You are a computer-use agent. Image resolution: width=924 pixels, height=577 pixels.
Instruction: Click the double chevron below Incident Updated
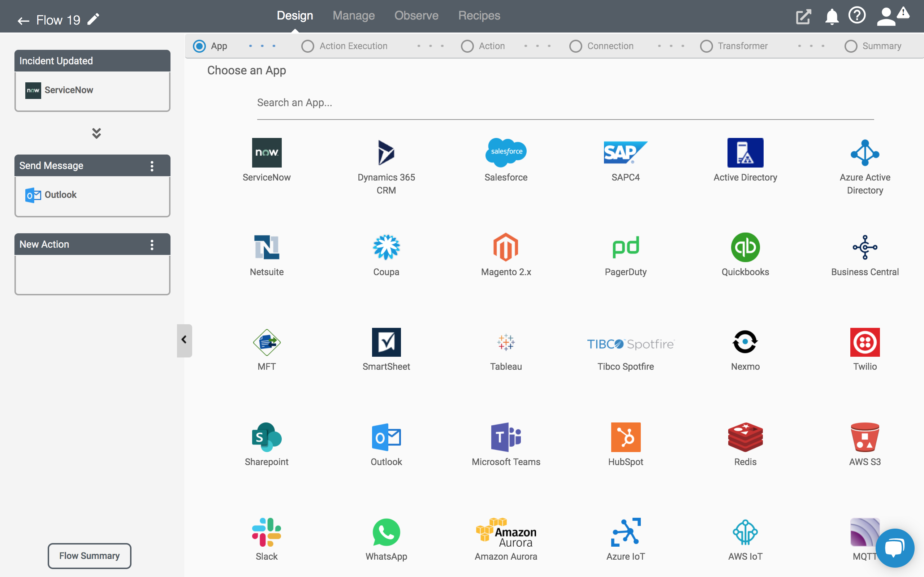[x=96, y=133]
